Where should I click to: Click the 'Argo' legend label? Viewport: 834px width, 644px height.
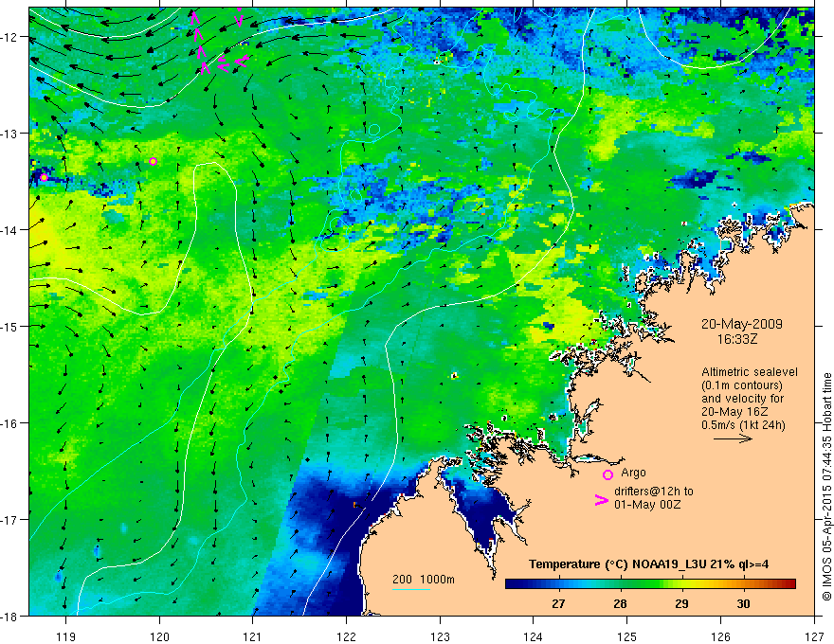pos(633,473)
